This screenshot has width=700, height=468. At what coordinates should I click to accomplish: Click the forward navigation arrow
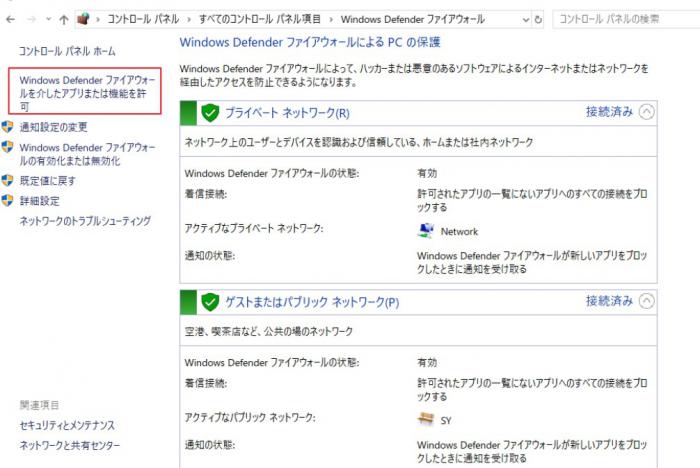click(31, 19)
